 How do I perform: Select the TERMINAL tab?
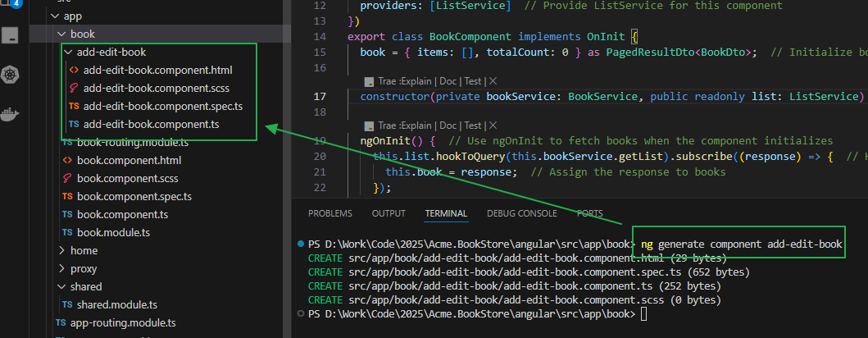tap(446, 213)
